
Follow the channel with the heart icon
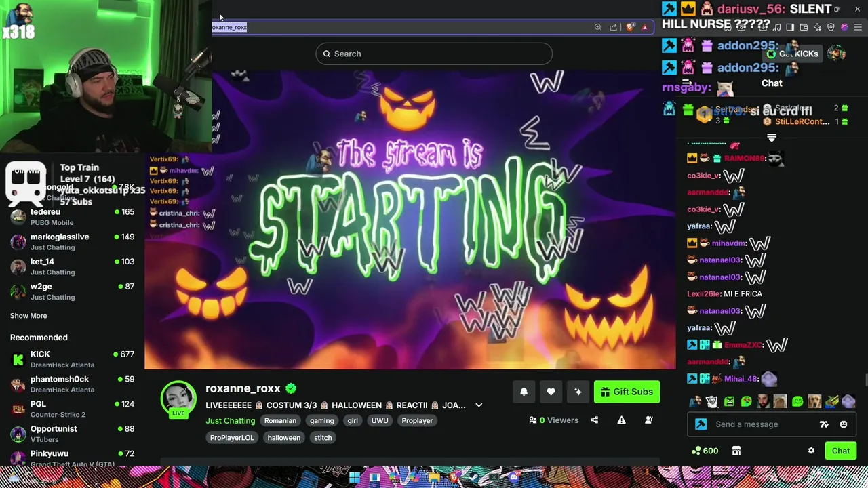pyautogui.click(x=551, y=392)
